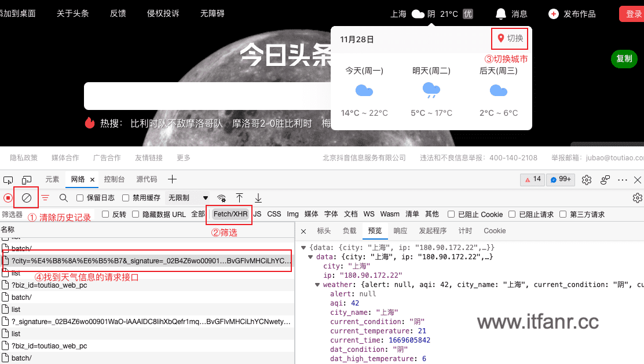The width and height of the screenshot is (644, 364).
Task: Collapse the weather: node
Action: [x=317, y=285]
